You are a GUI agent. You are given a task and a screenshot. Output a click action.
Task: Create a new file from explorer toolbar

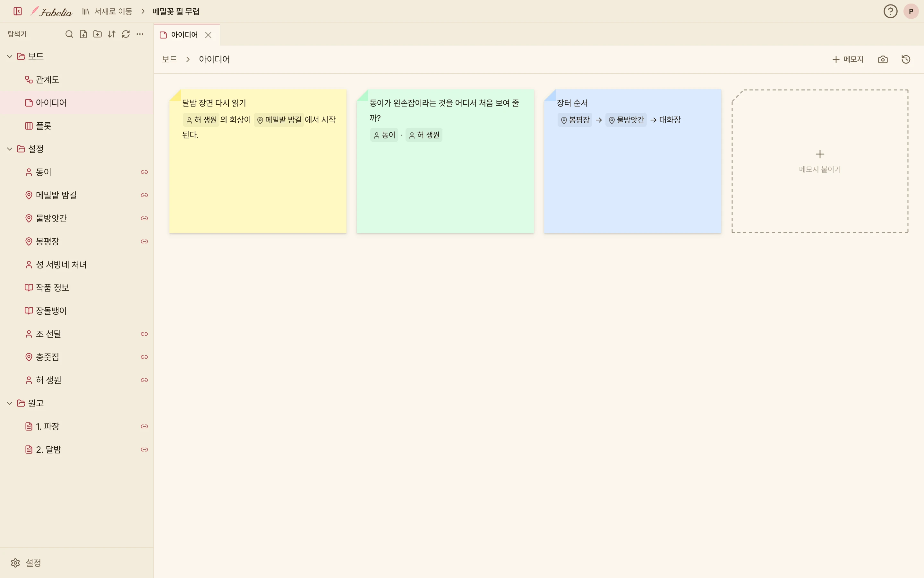click(83, 34)
